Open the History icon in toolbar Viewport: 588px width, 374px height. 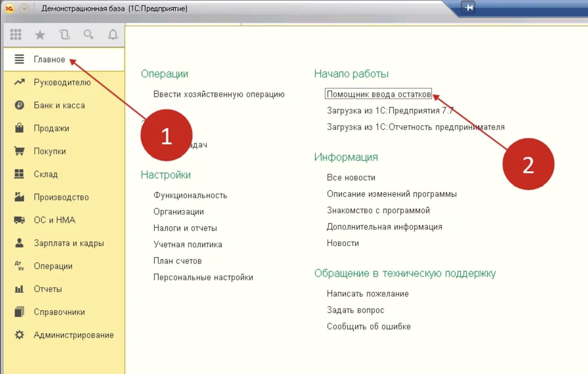(64, 34)
